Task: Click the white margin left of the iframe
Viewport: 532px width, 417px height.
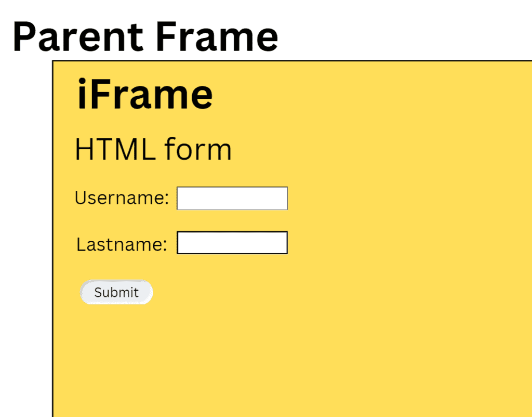Action: [x=26, y=234]
